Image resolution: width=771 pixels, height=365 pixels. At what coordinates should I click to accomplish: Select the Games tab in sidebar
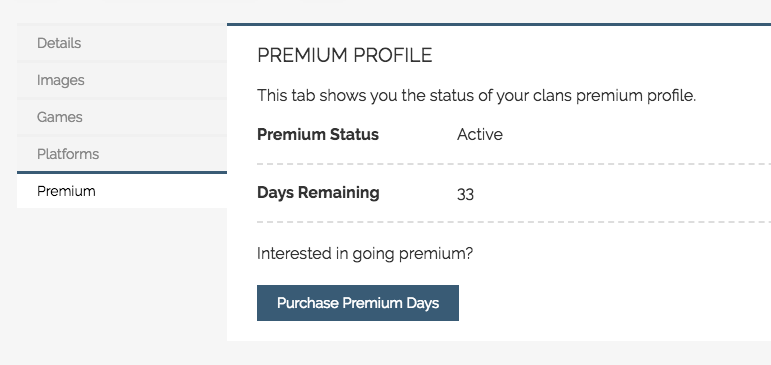(122, 117)
